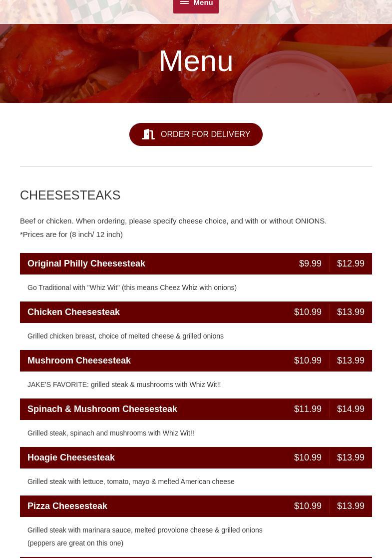Screen dimensions: 392x558
Task: Click the delivery icon in order button
Action: click(x=148, y=134)
